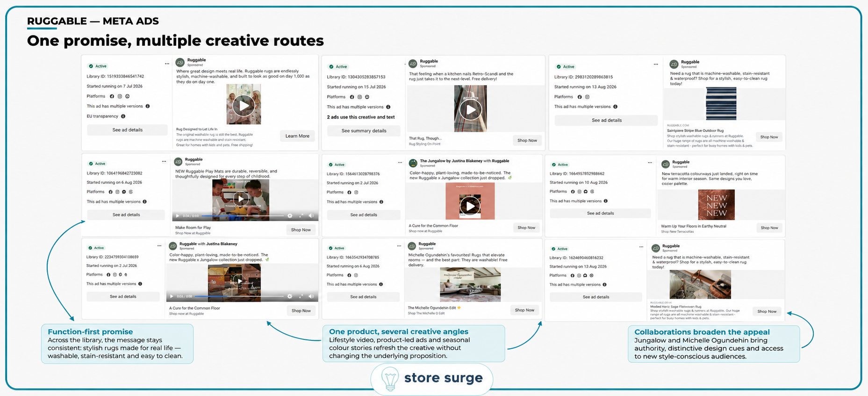Click Shop Now on Warm Up Your Floors ad
The image size is (868, 396).
(x=769, y=228)
